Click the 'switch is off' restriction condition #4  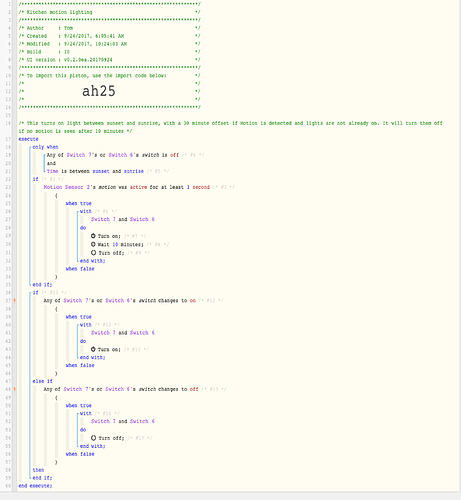coord(113,155)
